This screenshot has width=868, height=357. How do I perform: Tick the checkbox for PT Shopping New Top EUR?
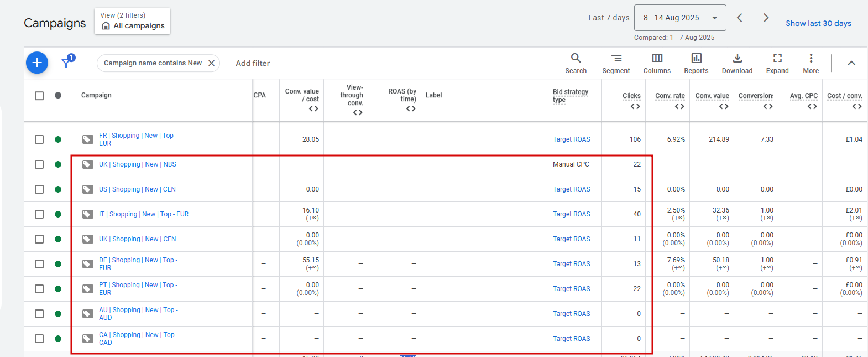point(39,289)
